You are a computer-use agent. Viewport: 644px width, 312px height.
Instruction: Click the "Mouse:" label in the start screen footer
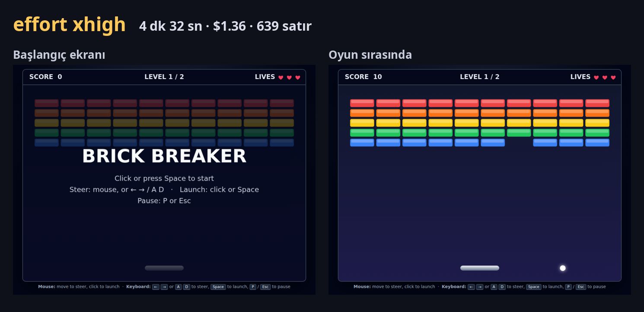[47, 287]
